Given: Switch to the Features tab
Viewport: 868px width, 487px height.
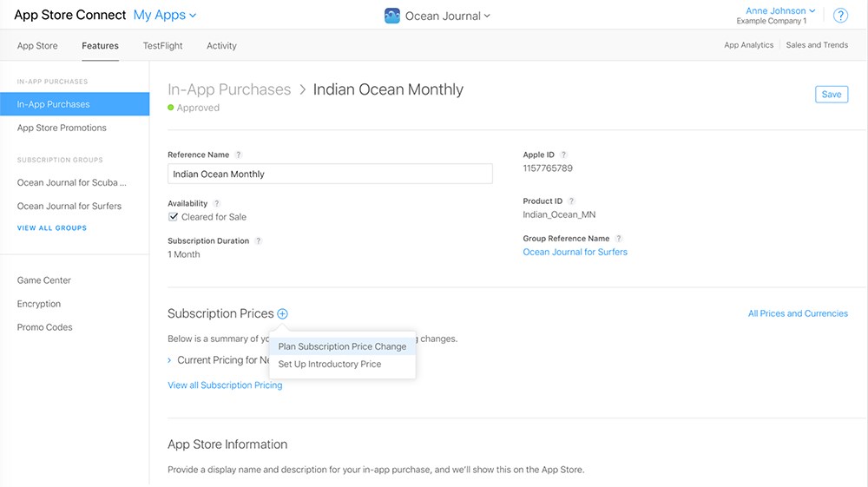Looking at the screenshot, I should 100,46.
